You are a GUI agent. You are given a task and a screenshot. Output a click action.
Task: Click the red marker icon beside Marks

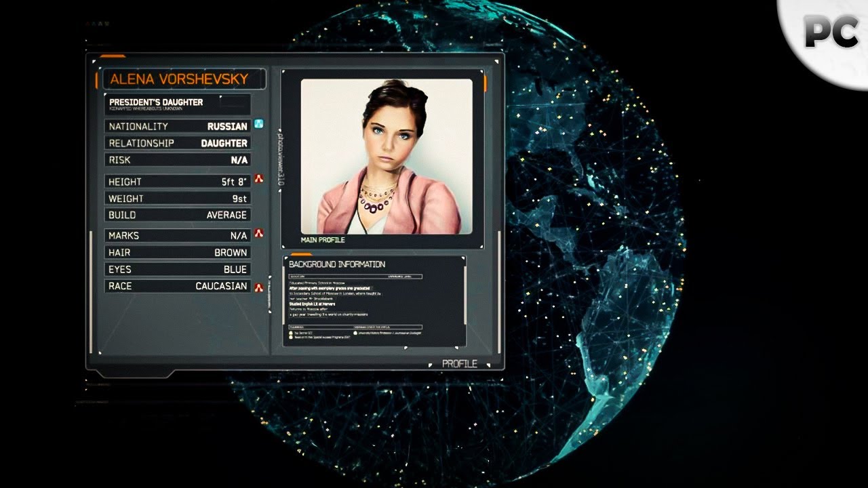click(x=258, y=233)
